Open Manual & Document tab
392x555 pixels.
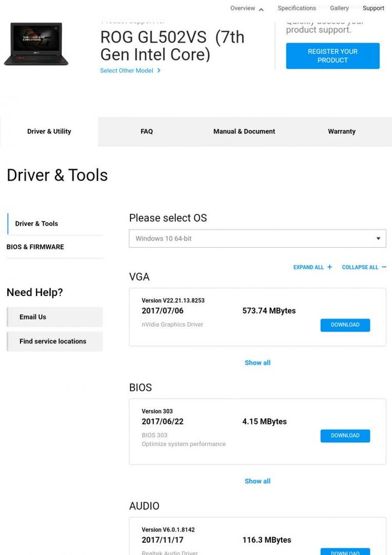click(x=244, y=131)
